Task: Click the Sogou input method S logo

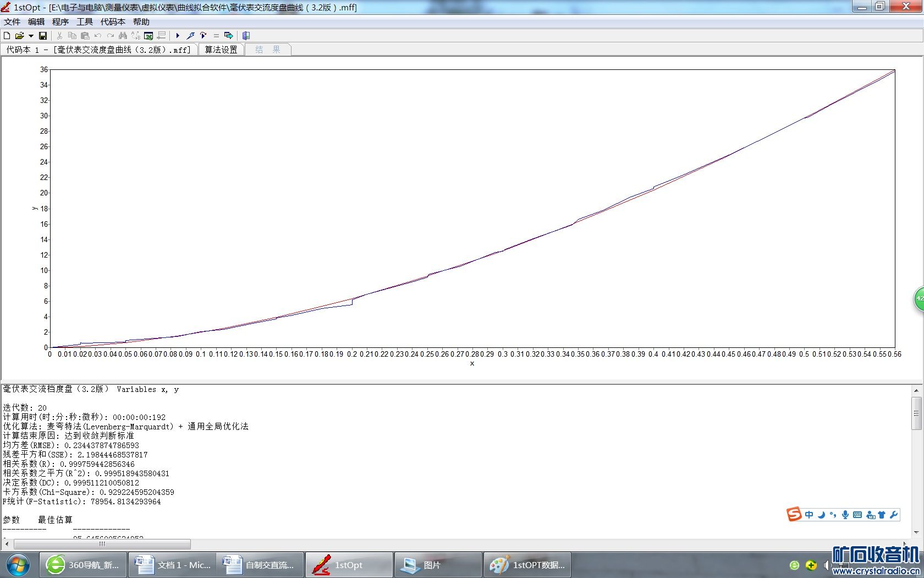Action: 794,515
